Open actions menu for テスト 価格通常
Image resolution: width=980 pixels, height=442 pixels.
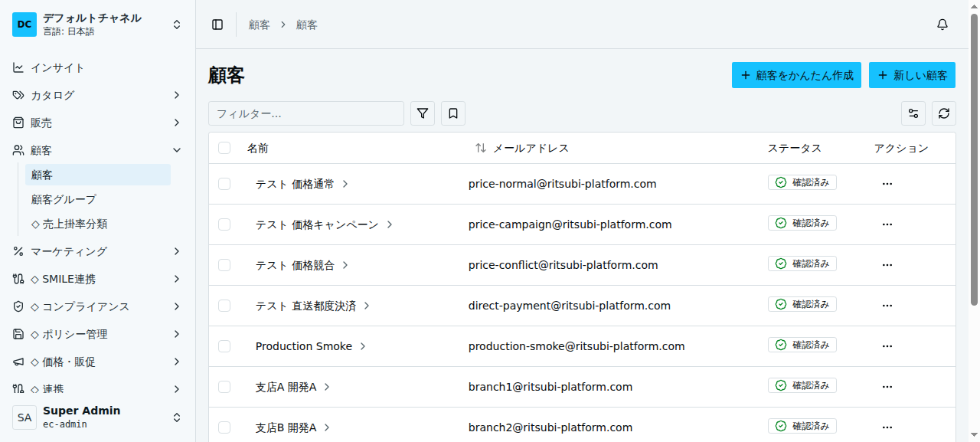click(887, 184)
